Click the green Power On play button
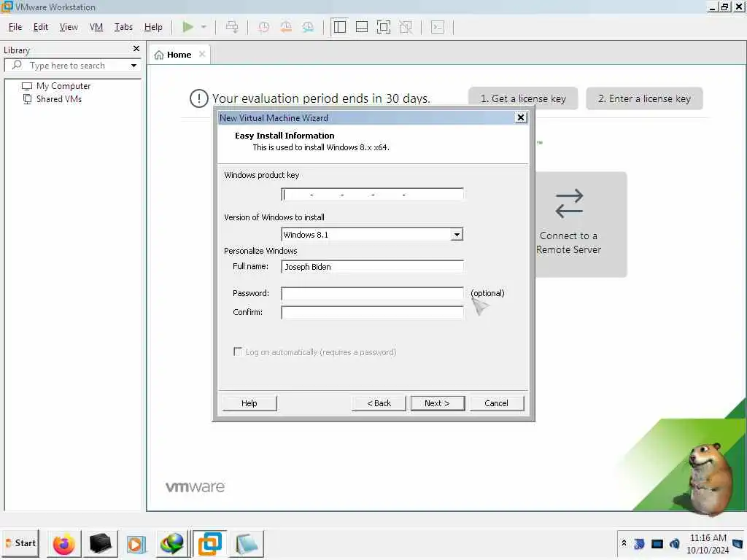 188,27
